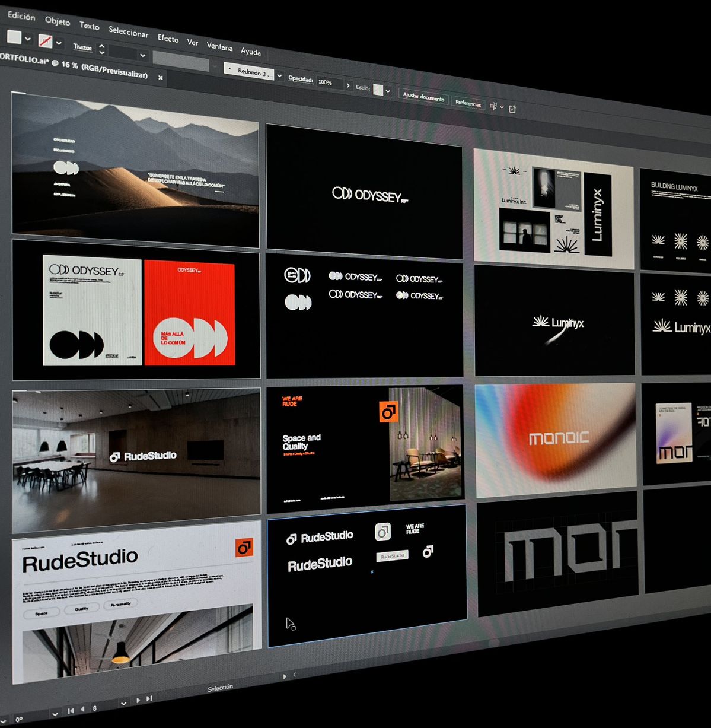The height and width of the screenshot is (728, 711).
Task: Open the Ayuda menu
Action: pos(251,52)
